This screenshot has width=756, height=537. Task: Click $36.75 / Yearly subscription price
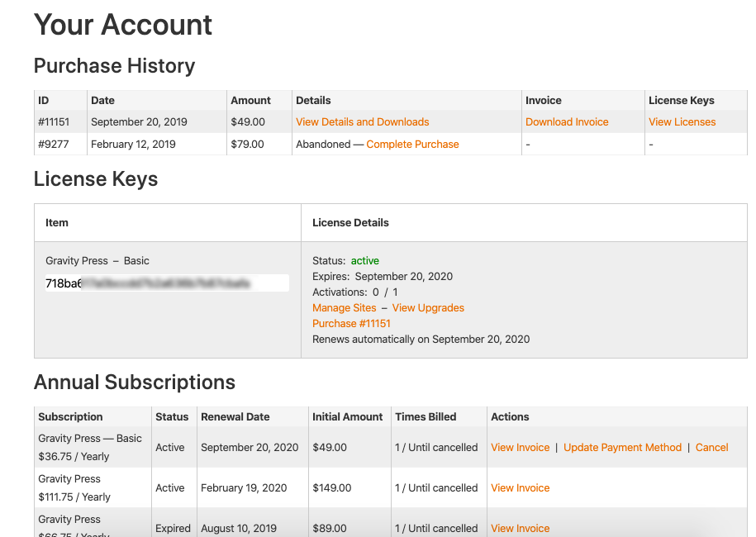pos(74,457)
